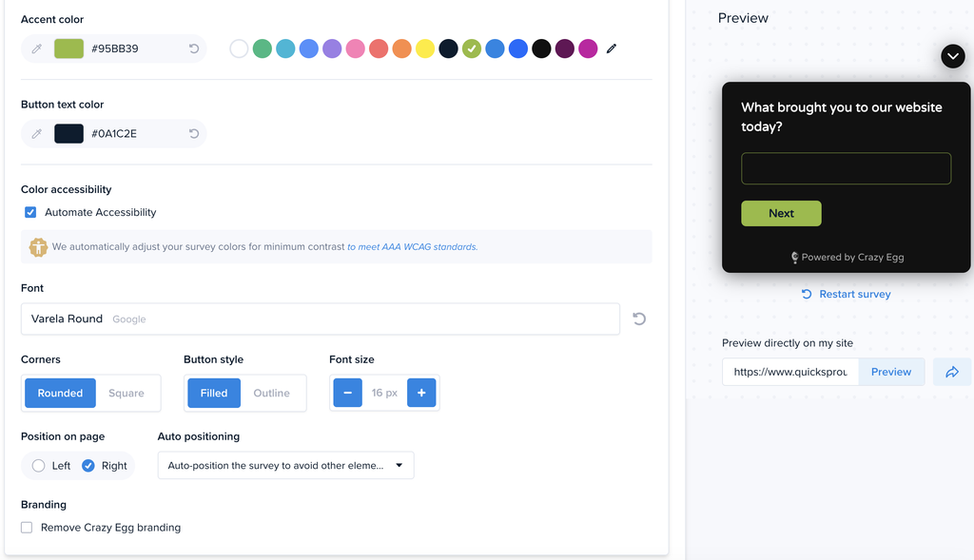Click the survey answer text field
Image resolution: width=974 pixels, height=560 pixels.
click(x=846, y=168)
